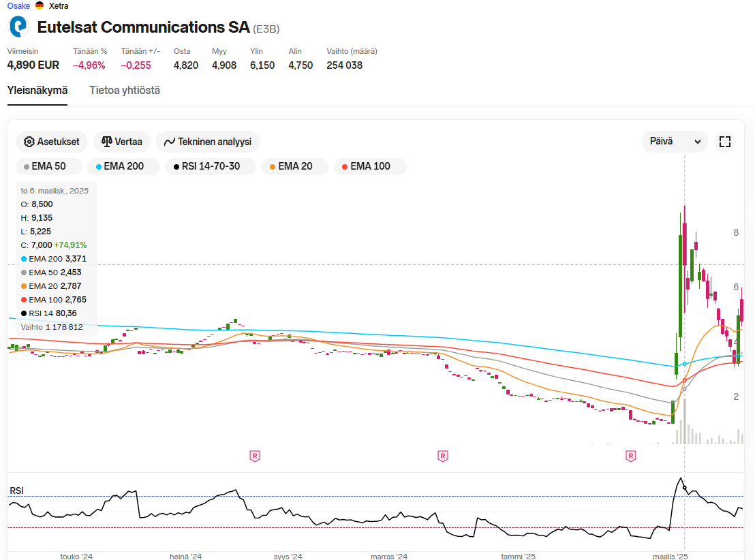The image size is (755, 560).
Task: Click the tooltip close value 7,000 +74,91%
Action: (x=59, y=245)
